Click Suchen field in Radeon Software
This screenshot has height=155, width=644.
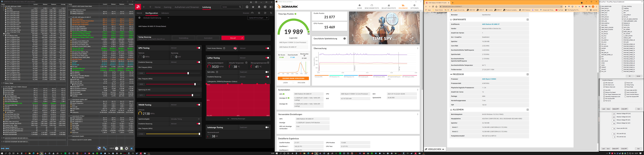pos(232,7)
